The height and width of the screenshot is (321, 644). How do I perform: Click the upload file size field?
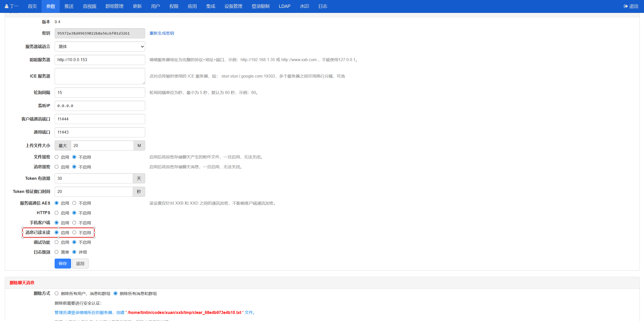coord(102,145)
